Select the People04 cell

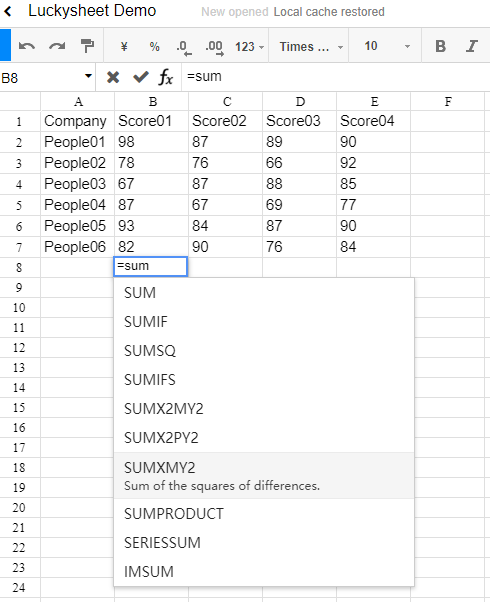tap(78, 205)
